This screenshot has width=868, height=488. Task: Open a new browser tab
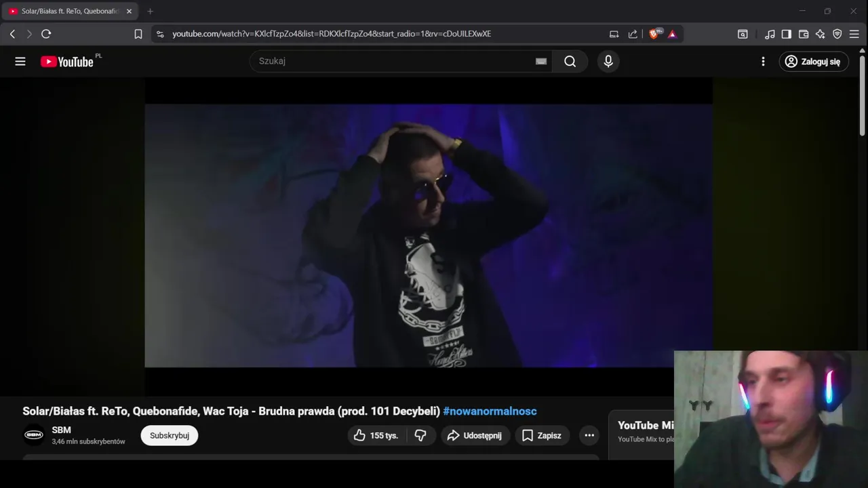150,12
